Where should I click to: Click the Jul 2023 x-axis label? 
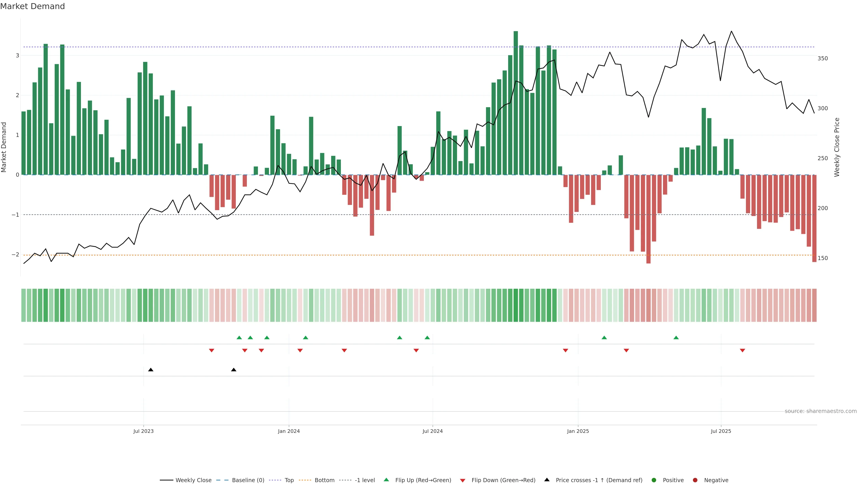tap(144, 431)
